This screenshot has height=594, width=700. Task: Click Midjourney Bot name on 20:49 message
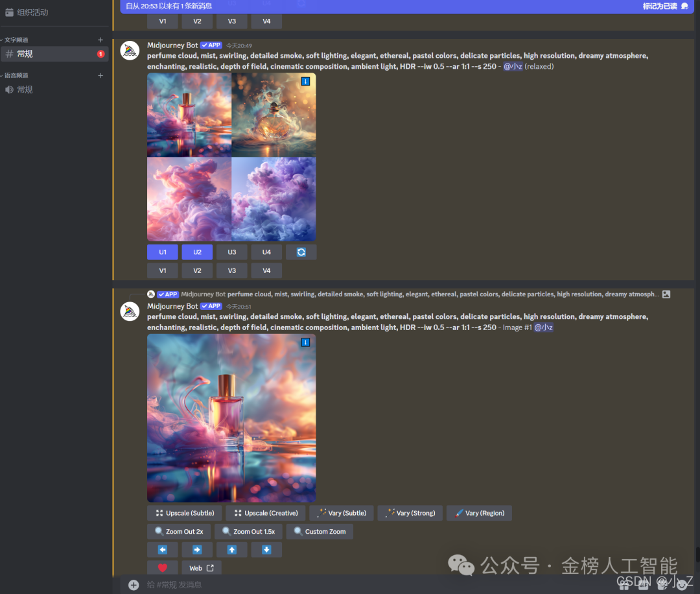point(172,45)
